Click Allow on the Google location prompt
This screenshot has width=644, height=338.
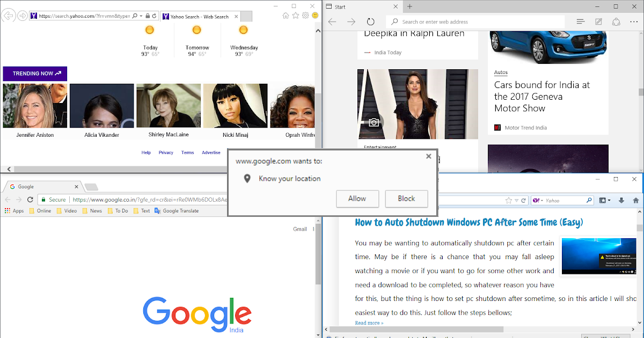(x=357, y=199)
